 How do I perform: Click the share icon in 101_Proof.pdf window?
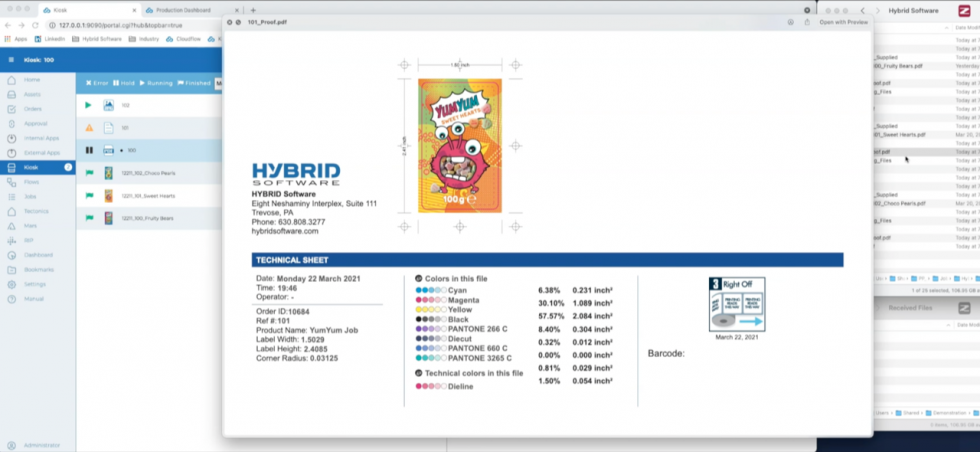click(x=807, y=22)
